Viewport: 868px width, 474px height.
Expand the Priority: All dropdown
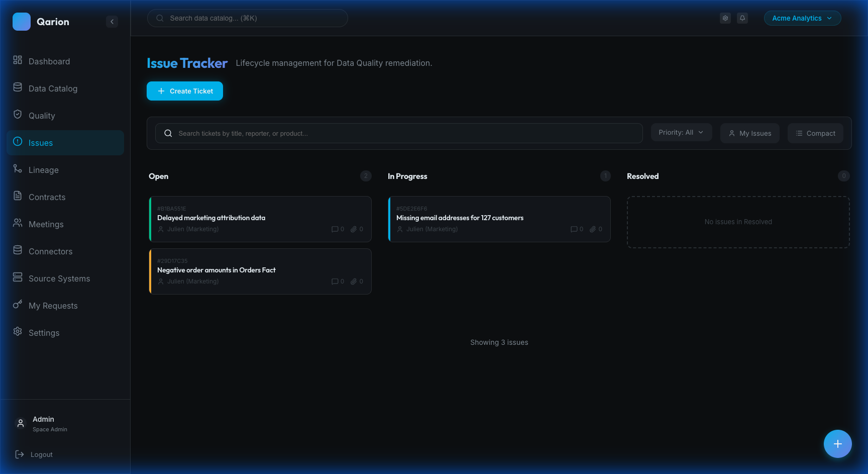click(x=681, y=133)
